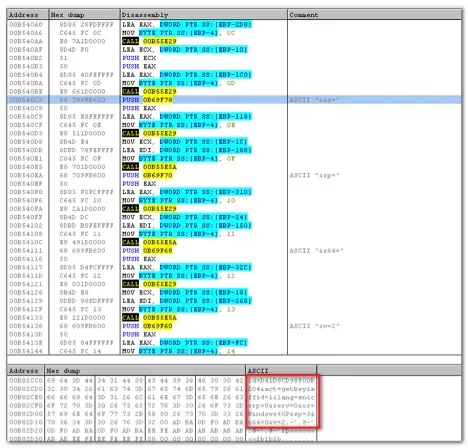The height and width of the screenshot is (448, 468).
Task: Click instruction LEA EDI, [EBP-268]
Action: point(187,301)
